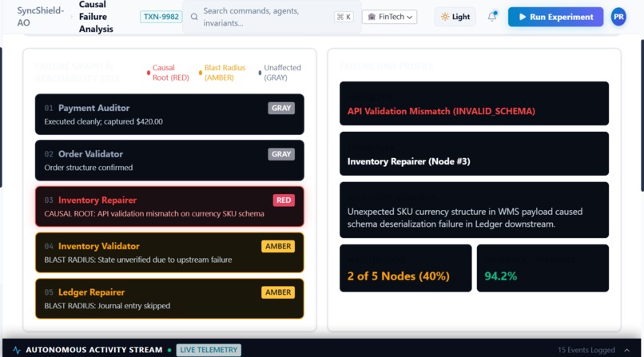Click the SyncShield-AO breadcrumb
The image size is (644, 357).
click(40, 17)
